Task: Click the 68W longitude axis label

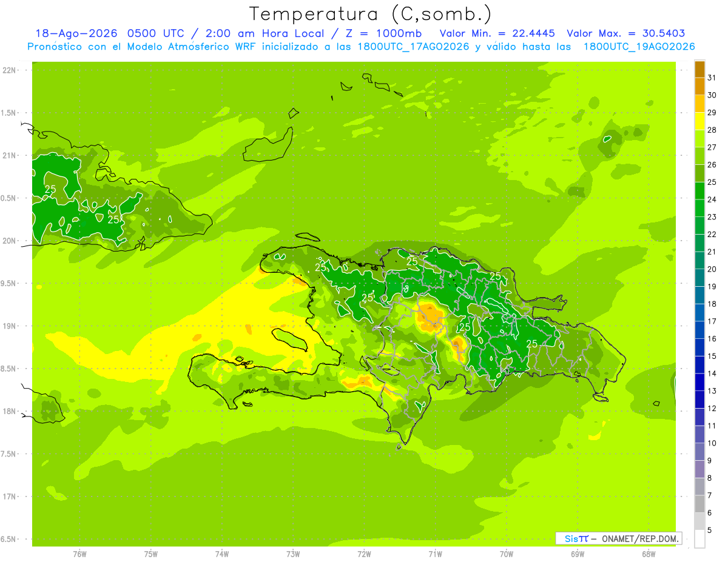Action: [649, 554]
